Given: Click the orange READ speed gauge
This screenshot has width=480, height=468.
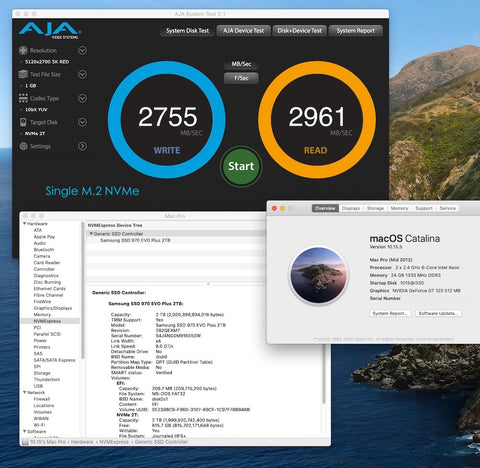Looking at the screenshot, I should point(317,119).
